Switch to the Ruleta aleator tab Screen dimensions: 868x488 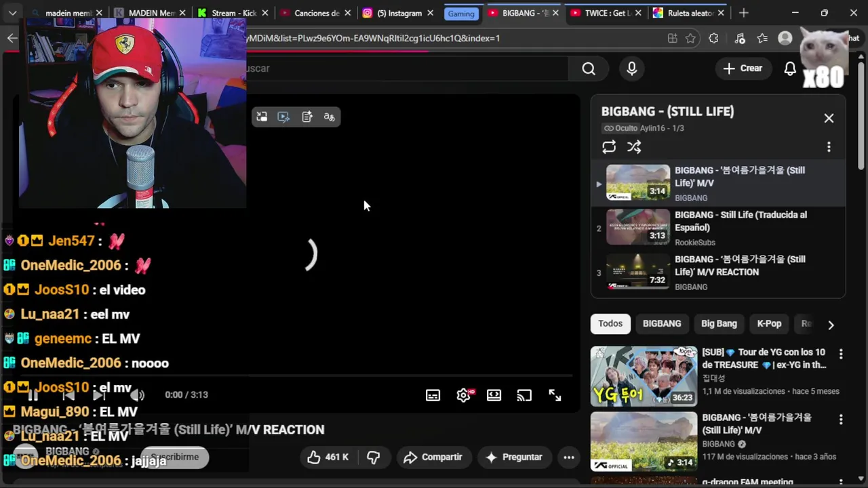pos(689,13)
